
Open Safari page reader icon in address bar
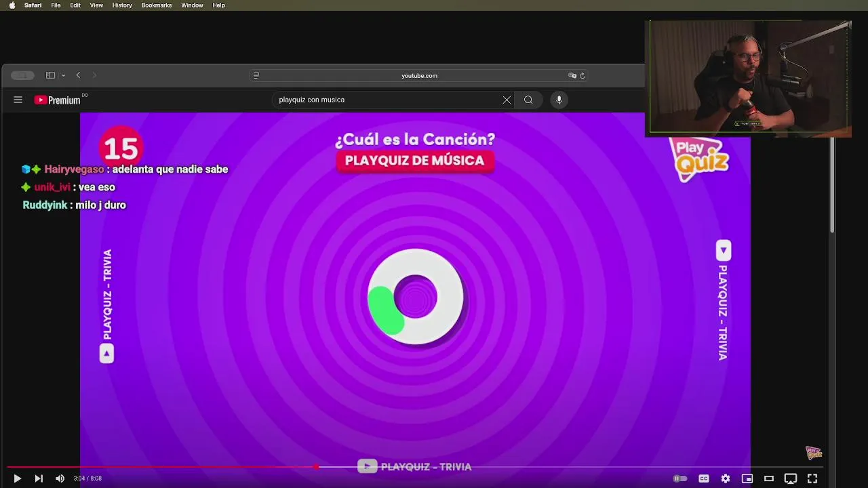pyautogui.click(x=256, y=75)
